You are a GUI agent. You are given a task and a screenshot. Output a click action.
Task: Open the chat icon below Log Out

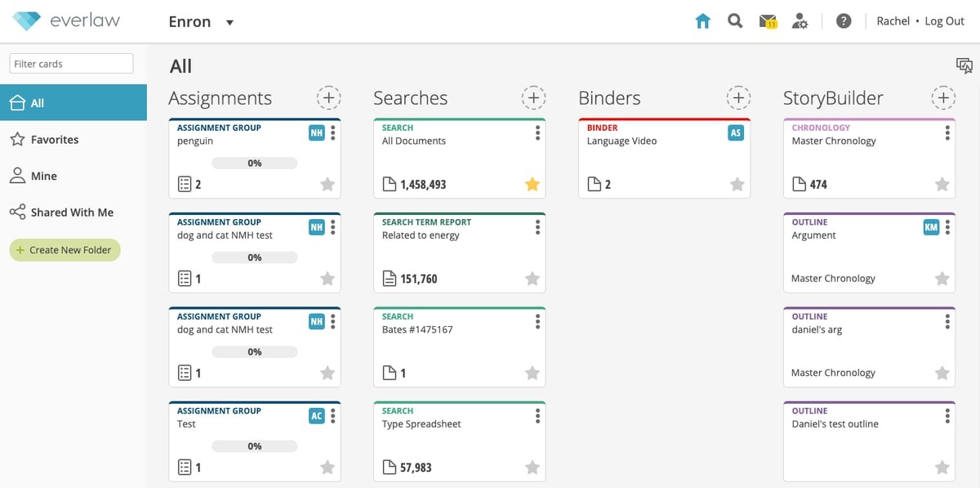pyautogui.click(x=964, y=66)
